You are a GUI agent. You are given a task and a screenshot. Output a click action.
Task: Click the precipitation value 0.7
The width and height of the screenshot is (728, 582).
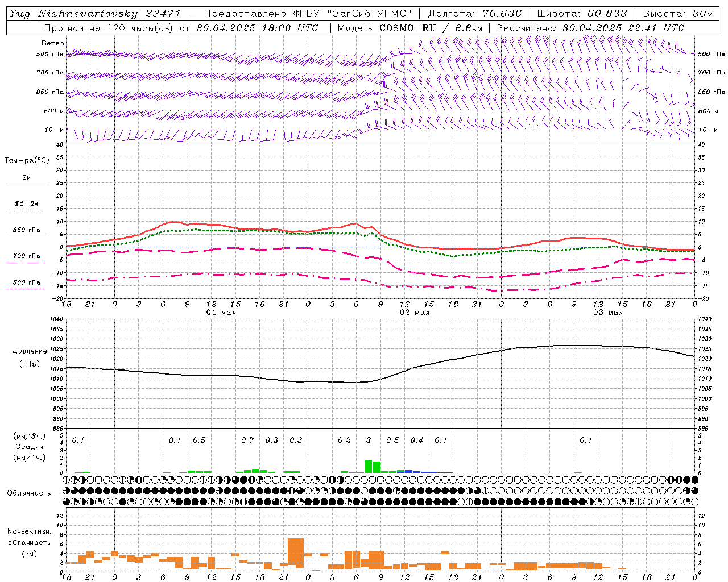click(247, 440)
